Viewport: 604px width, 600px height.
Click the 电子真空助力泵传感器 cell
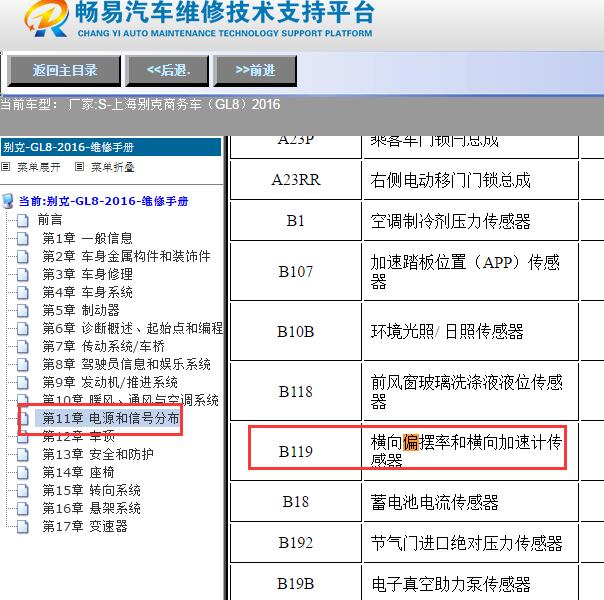pos(471,583)
